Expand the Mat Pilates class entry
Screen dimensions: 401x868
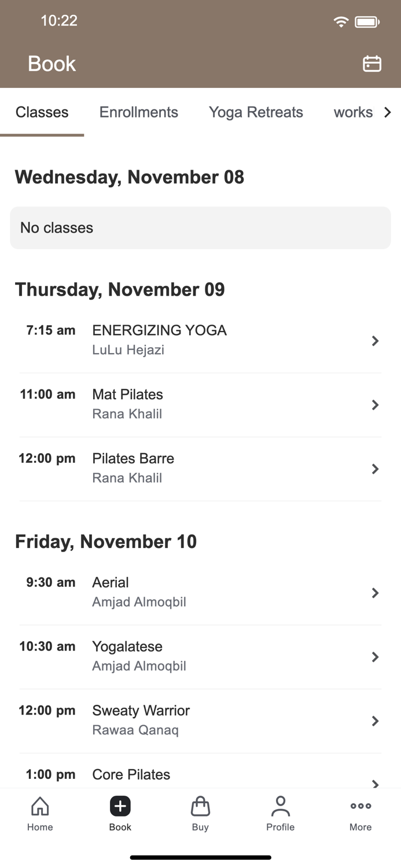click(x=200, y=404)
